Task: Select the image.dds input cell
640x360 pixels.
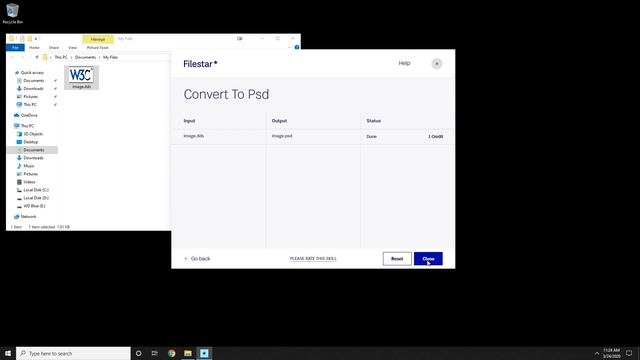Action: pos(194,136)
